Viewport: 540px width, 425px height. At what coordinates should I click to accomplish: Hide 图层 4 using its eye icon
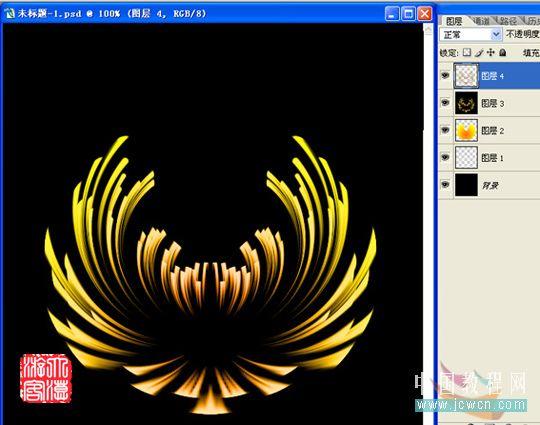(445, 75)
